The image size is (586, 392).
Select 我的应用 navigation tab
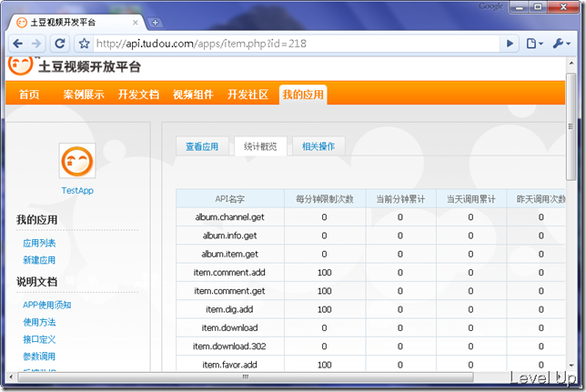[x=303, y=95]
